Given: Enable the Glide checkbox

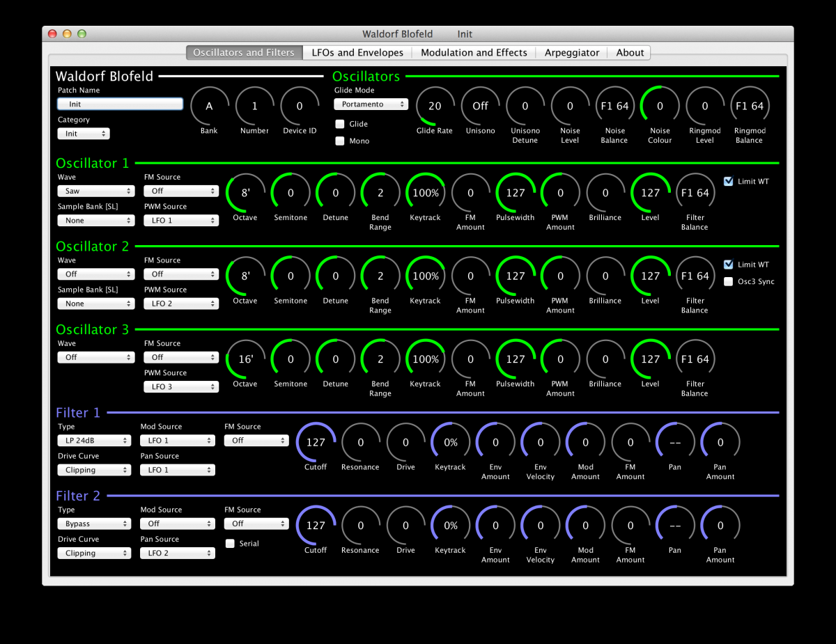Looking at the screenshot, I should pos(340,124).
